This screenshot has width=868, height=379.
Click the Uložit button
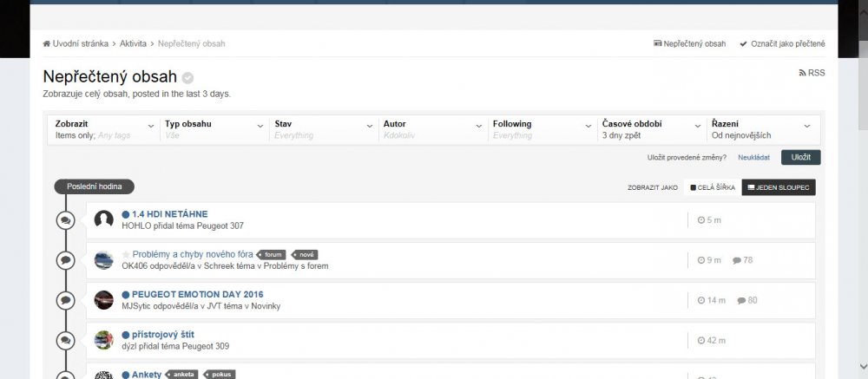click(800, 157)
